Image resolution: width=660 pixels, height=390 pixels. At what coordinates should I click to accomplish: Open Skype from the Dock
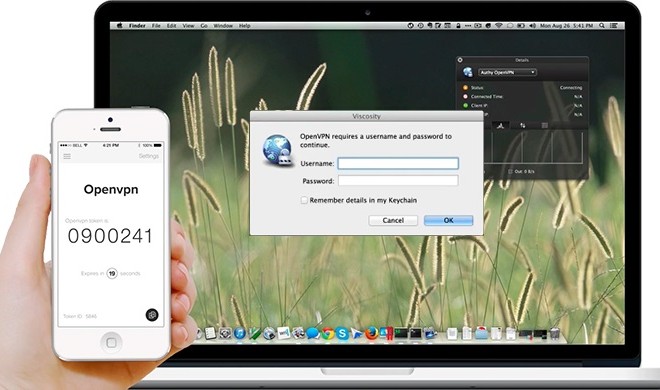343,334
